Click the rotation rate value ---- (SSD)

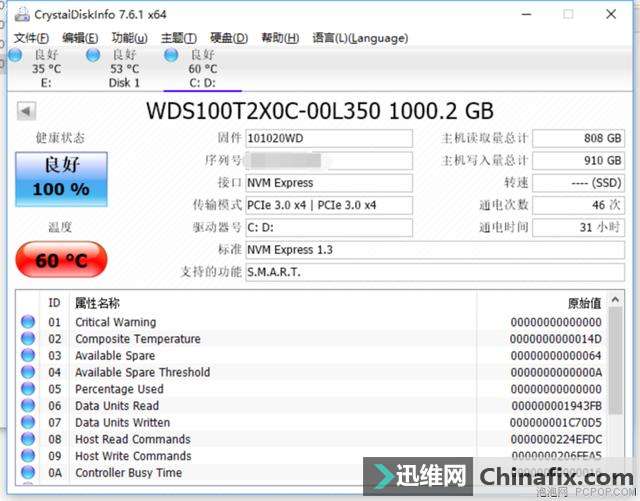click(x=579, y=183)
